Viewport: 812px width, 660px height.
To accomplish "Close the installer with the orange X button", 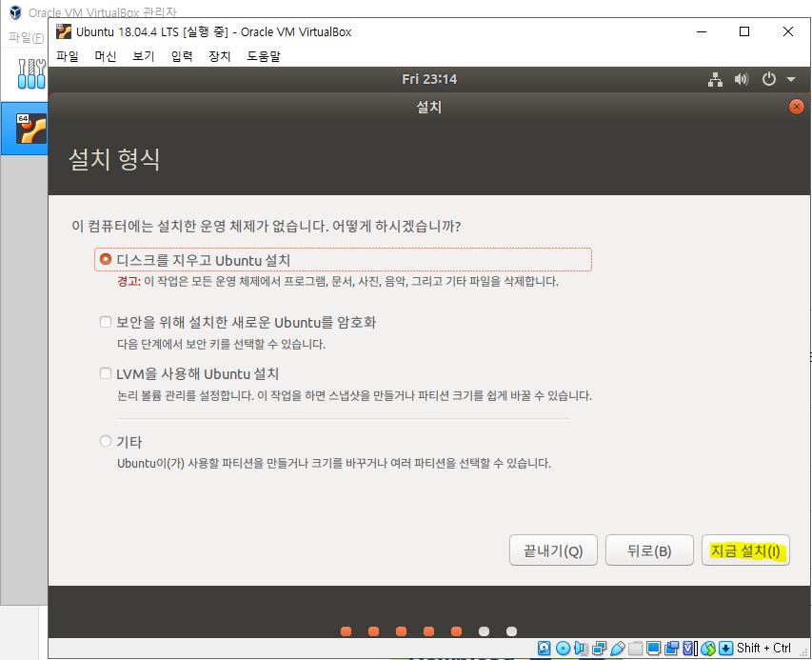I will 796,107.
